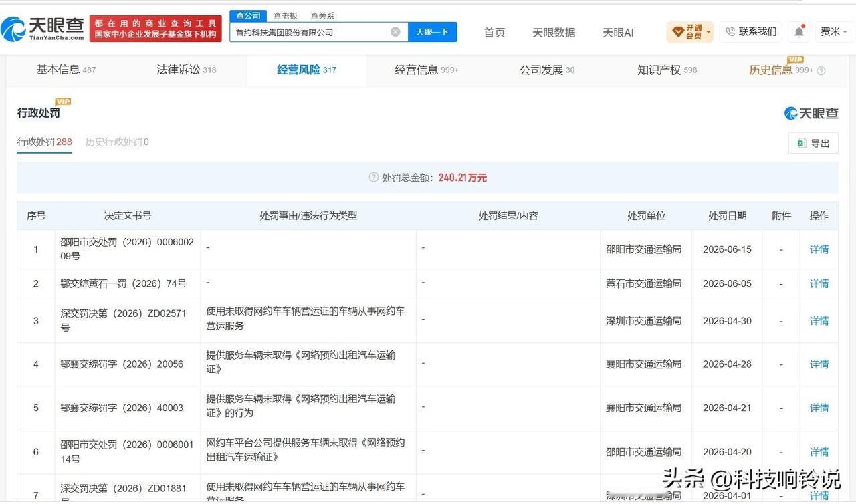Open the 费米 account dropdown
Viewport: 856px width, 504px height.
833,31
